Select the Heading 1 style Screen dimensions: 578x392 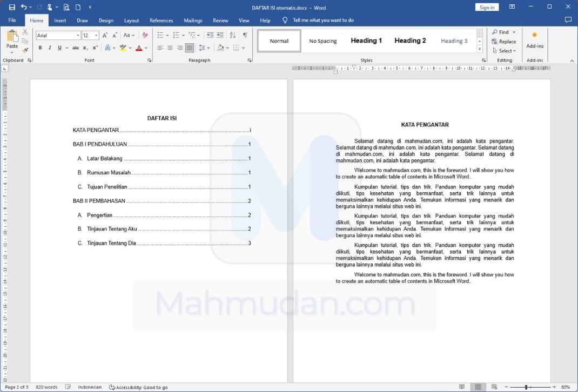(366, 40)
